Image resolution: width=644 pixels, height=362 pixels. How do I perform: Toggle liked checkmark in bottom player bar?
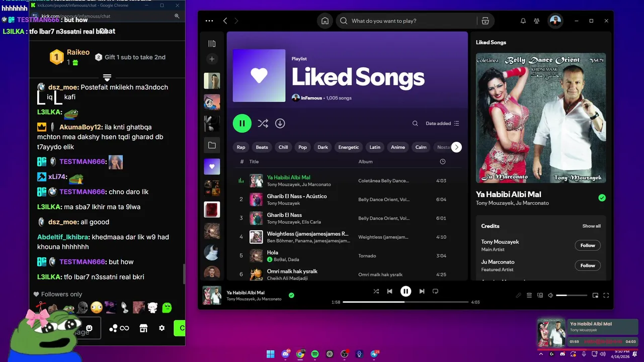click(291, 295)
